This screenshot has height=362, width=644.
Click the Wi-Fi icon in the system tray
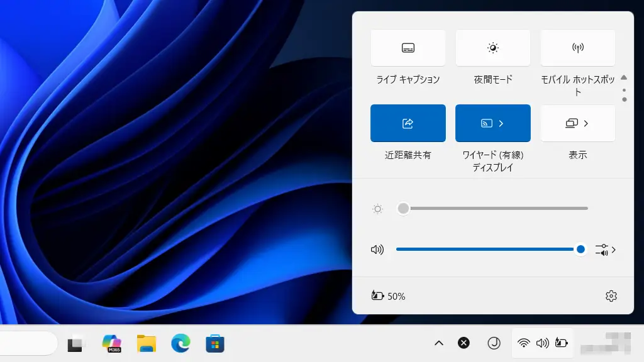(523, 343)
